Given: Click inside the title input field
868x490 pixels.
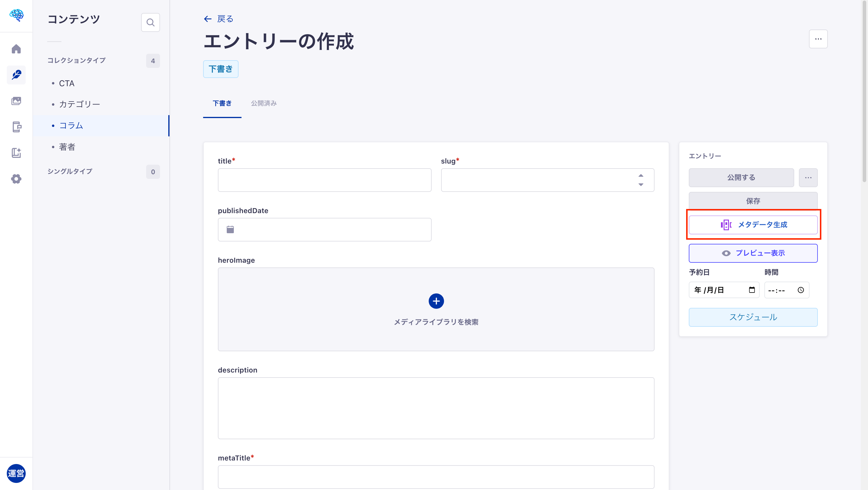Looking at the screenshot, I should pyautogui.click(x=324, y=180).
